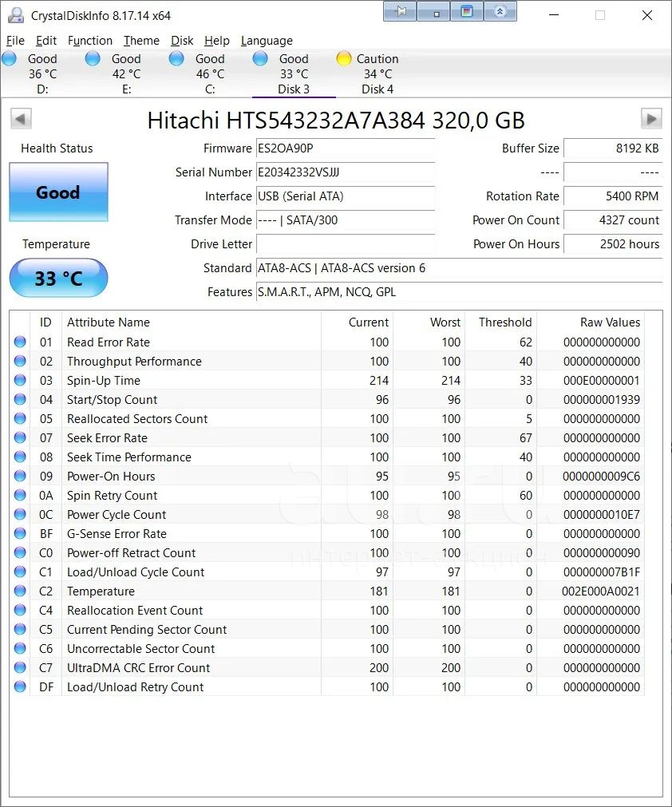Open the File menu
This screenshot has width=672, height=807.
tap(15, 41)
